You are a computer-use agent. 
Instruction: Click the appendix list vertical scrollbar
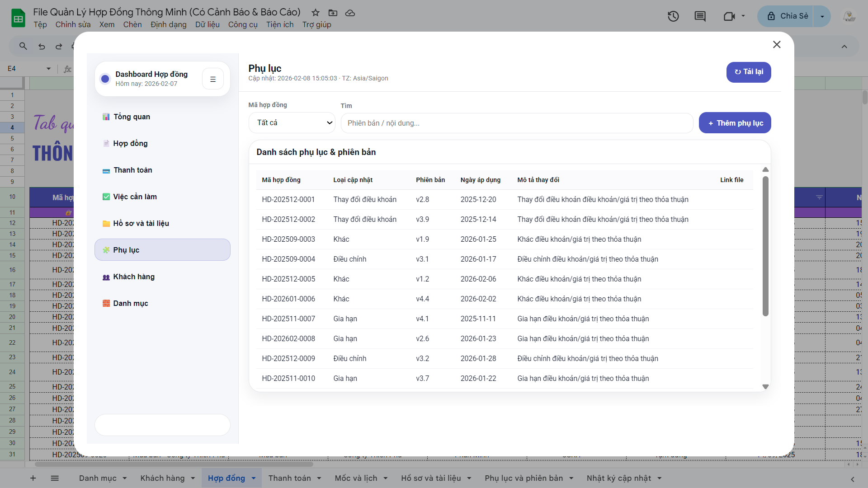tap(765, 246)
